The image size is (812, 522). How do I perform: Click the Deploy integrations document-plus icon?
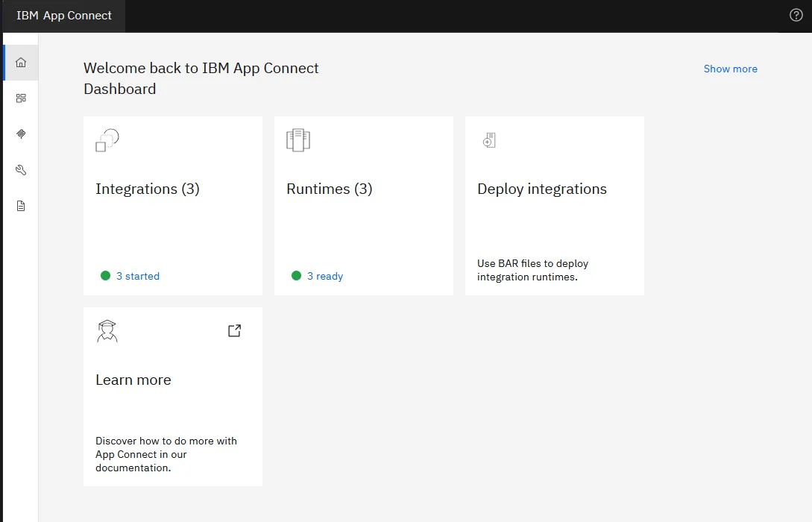pyautogui.click(x=489, y=140)
